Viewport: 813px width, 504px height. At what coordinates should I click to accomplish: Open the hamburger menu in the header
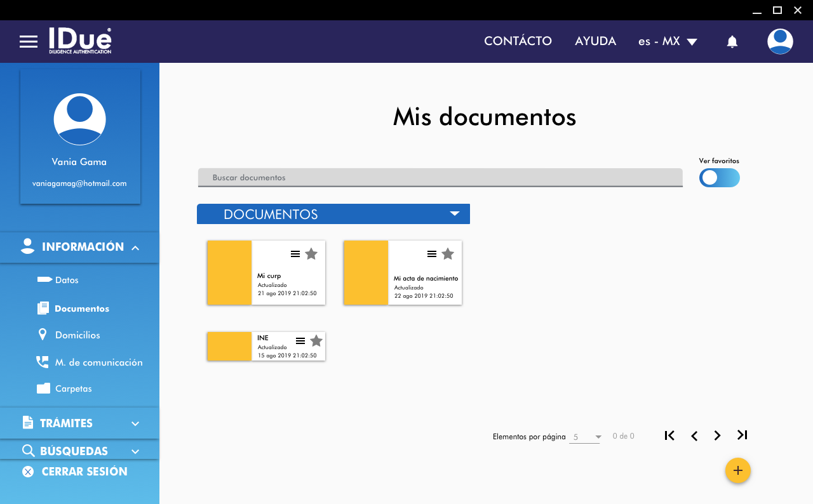click(29, 42)
